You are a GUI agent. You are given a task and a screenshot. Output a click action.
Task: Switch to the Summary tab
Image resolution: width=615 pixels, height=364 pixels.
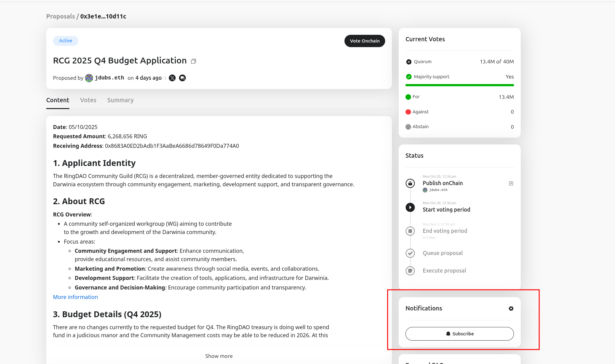click(x=120, y=100)
